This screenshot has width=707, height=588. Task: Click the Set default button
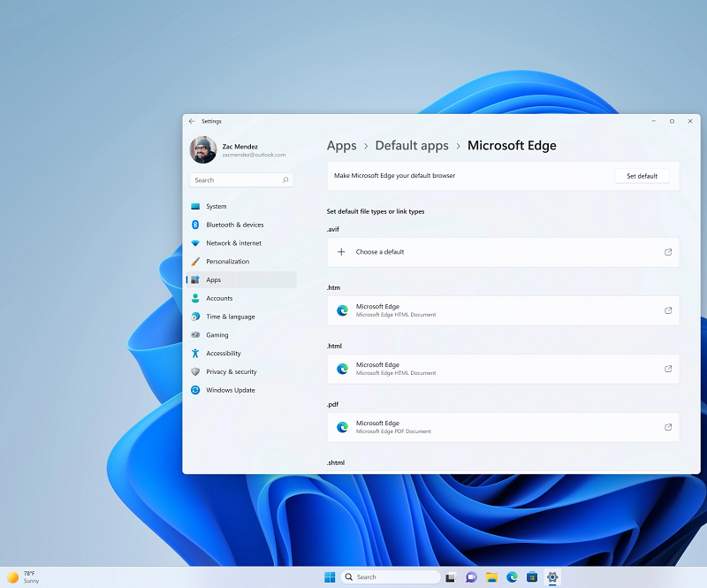click(x=642, y=176)
